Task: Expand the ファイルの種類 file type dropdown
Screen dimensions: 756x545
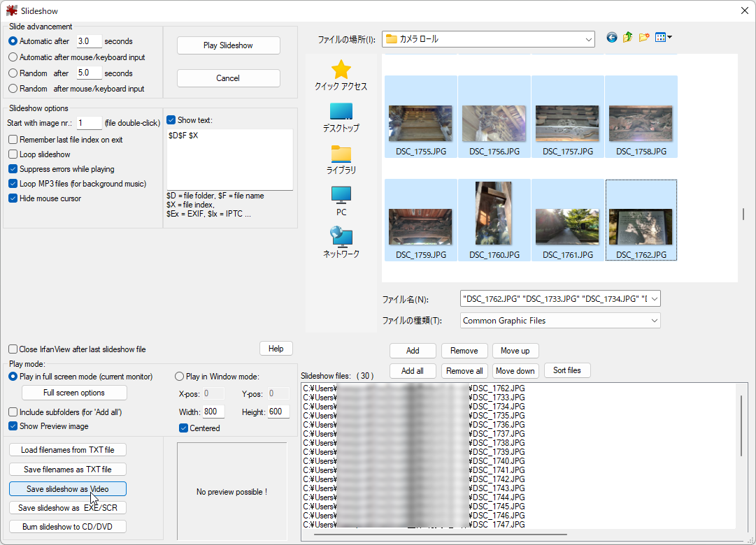Action: [654, 320]
